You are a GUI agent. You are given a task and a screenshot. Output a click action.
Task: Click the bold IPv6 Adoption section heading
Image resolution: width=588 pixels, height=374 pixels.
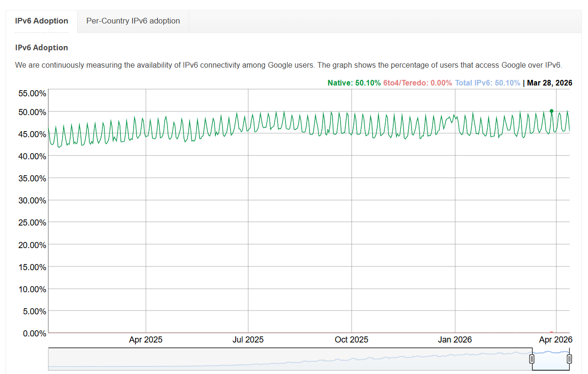[x=41, y=48]
